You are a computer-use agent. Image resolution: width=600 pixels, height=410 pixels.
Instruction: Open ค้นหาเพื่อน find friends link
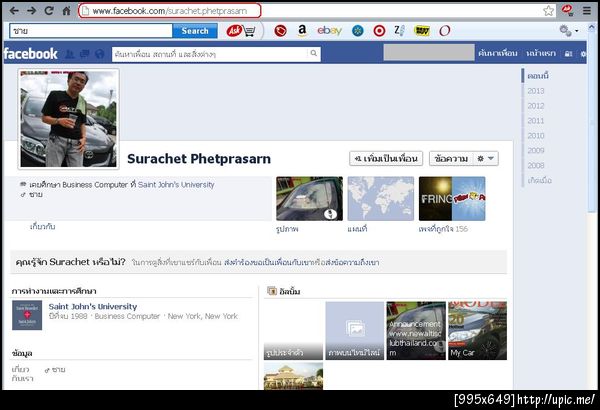[497, 54]
